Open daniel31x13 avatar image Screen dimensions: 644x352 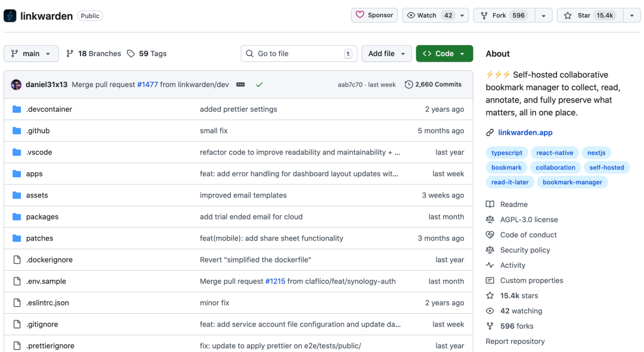(16, 85)
